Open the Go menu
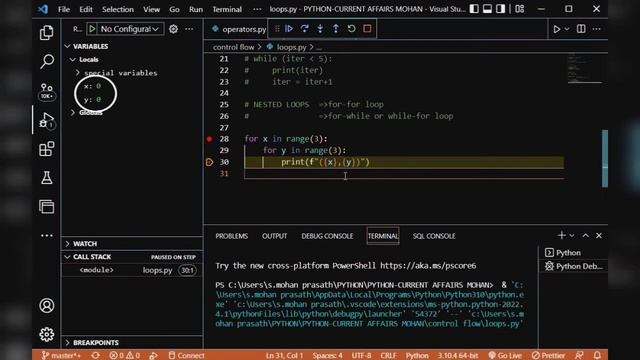The height and width of the screenshot is (360, 640). point(174,9)
